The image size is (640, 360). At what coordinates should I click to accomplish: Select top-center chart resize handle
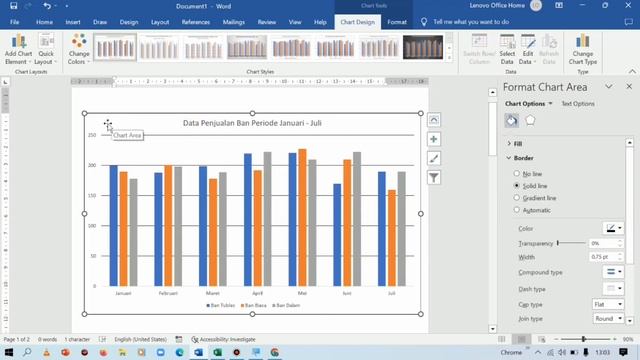pos(253,113)
